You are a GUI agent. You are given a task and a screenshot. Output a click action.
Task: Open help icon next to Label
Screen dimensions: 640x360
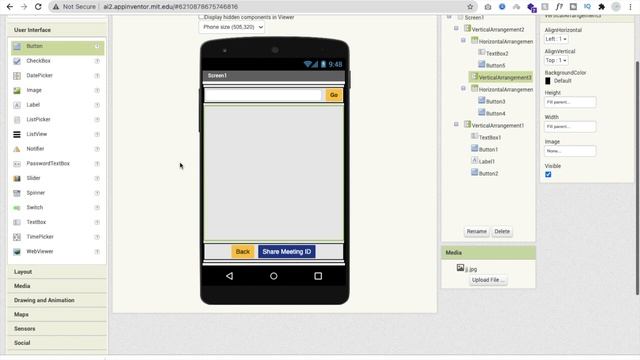(97, 105)
